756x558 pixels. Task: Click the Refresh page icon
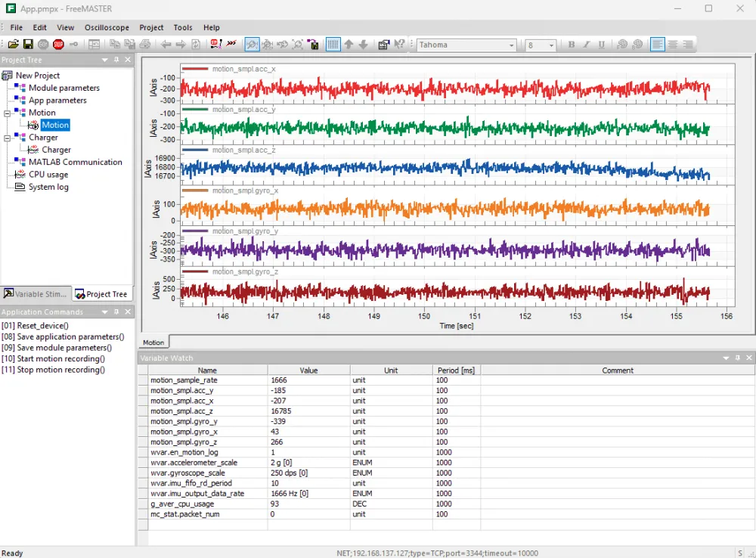196,45
